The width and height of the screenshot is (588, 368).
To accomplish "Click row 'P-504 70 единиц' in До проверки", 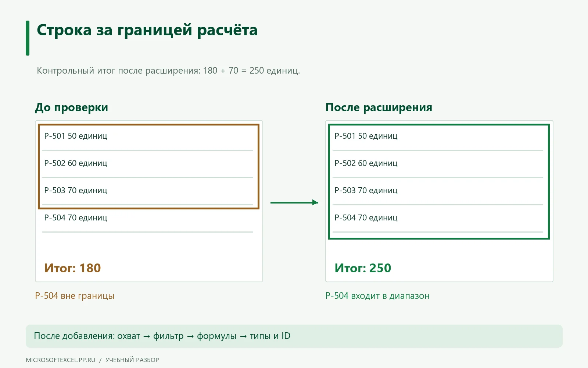I will [147, 218].
